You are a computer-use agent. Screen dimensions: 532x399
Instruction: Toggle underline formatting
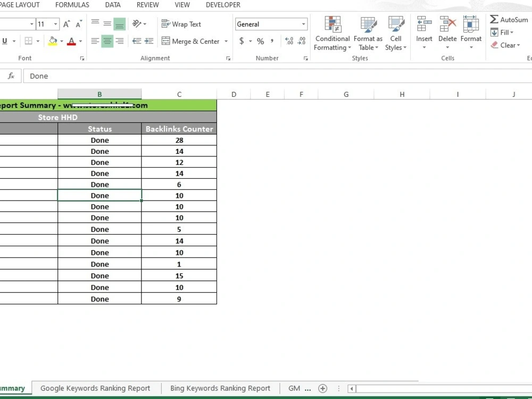[x=5, y=41]
